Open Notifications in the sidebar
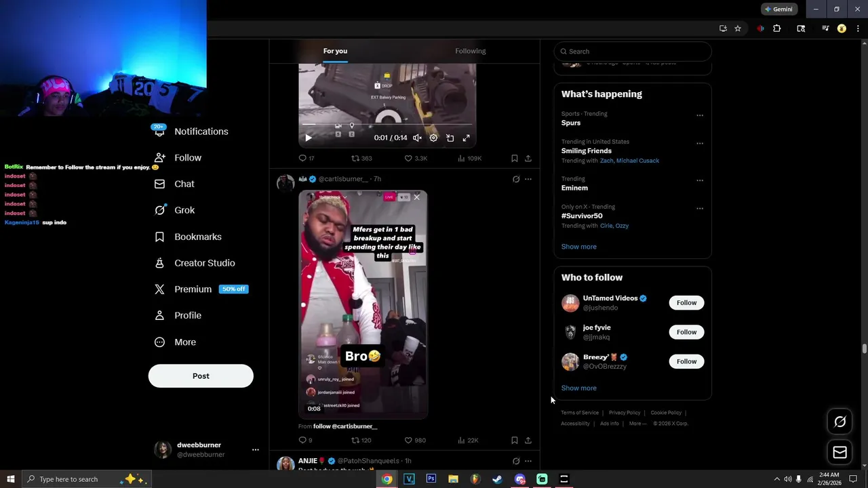The height and width of the screenshot is (488, 868). (x=191, y=131)
